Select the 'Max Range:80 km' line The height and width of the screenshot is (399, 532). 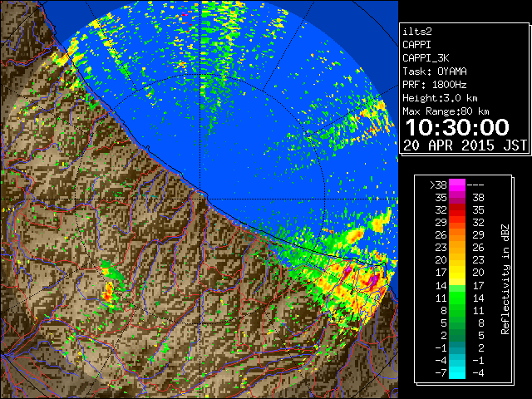click(446, 111)
